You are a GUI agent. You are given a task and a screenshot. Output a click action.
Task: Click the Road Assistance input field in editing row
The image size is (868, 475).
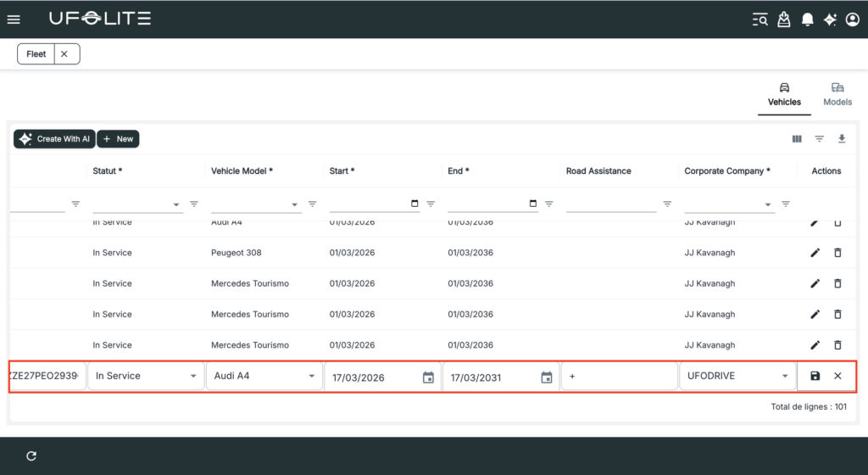click(619, 376)
